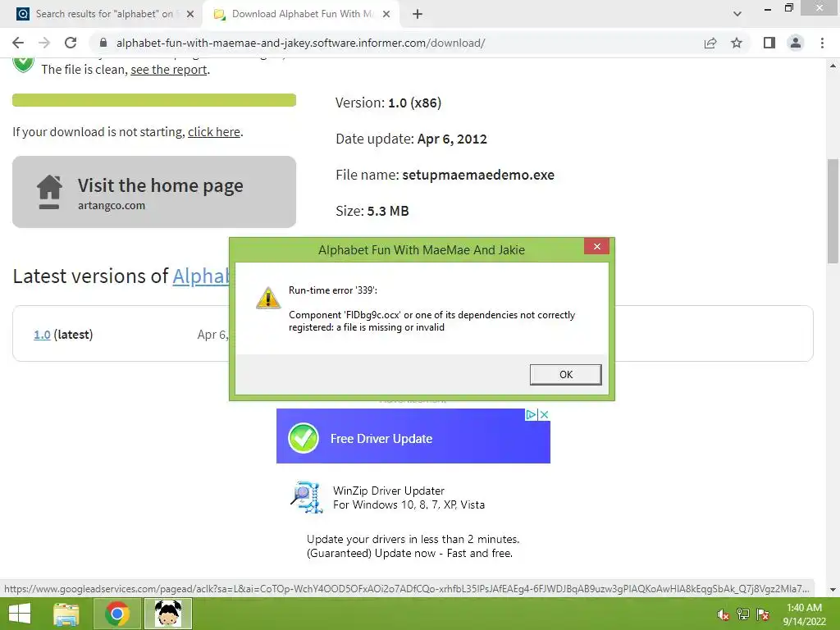Click the green download progress bar

pos(154,100)
